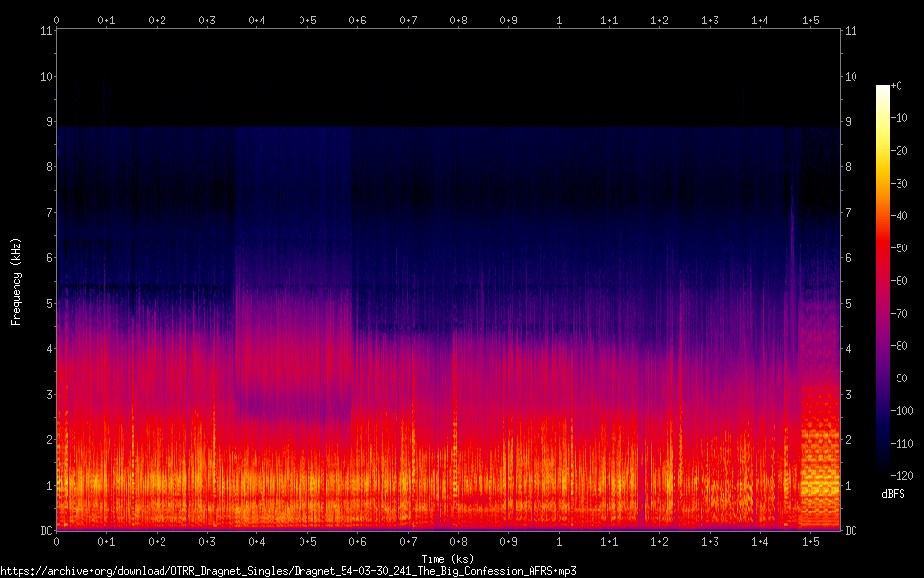Click the 1.2 tick on the top time axis
Screen dimensions: 924x578
coord(660,20)
